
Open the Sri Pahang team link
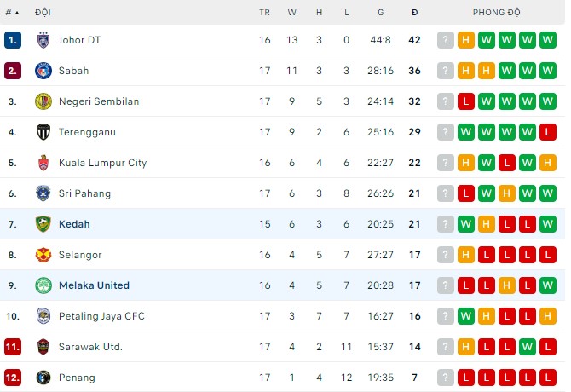84,193
